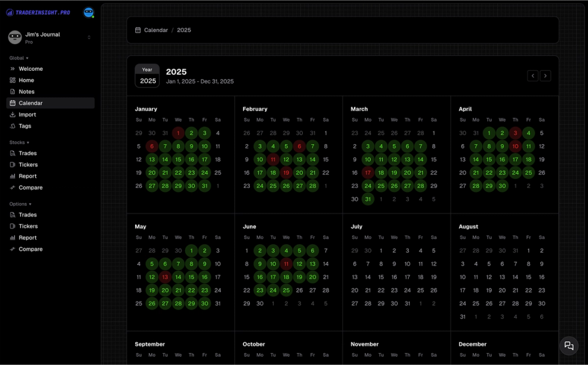
Task: Click the Import arrow icon
Action: click(13, 114)
